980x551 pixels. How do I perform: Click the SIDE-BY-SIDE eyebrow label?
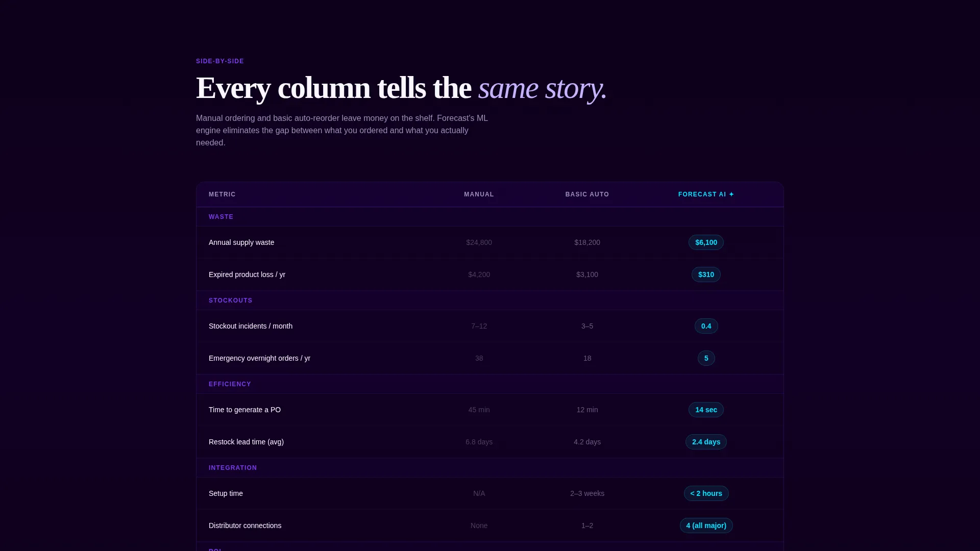[x=220, y=61]
